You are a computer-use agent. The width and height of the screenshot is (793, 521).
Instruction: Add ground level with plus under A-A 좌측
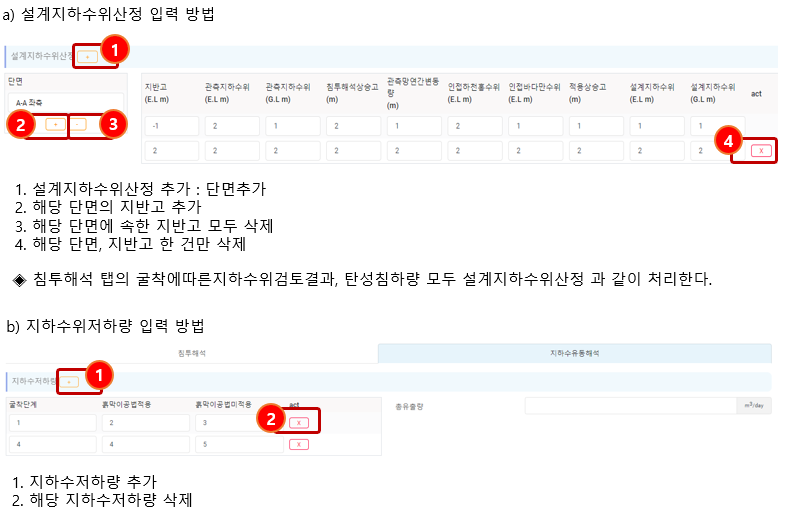tap(55, 124)
